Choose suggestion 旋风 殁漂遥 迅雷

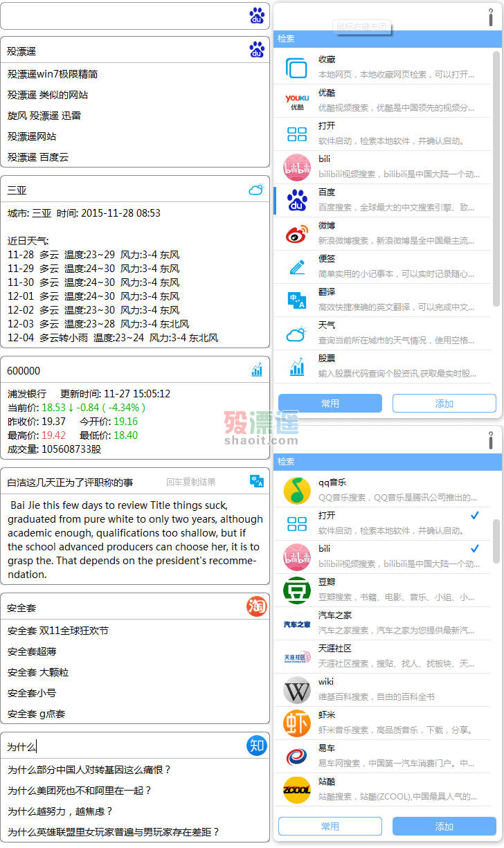pyautogui.click(x=44, y=116)
